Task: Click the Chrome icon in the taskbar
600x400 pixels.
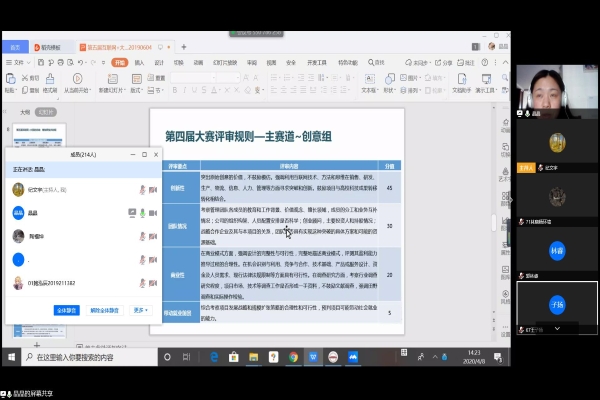Action: coord(294,356)
